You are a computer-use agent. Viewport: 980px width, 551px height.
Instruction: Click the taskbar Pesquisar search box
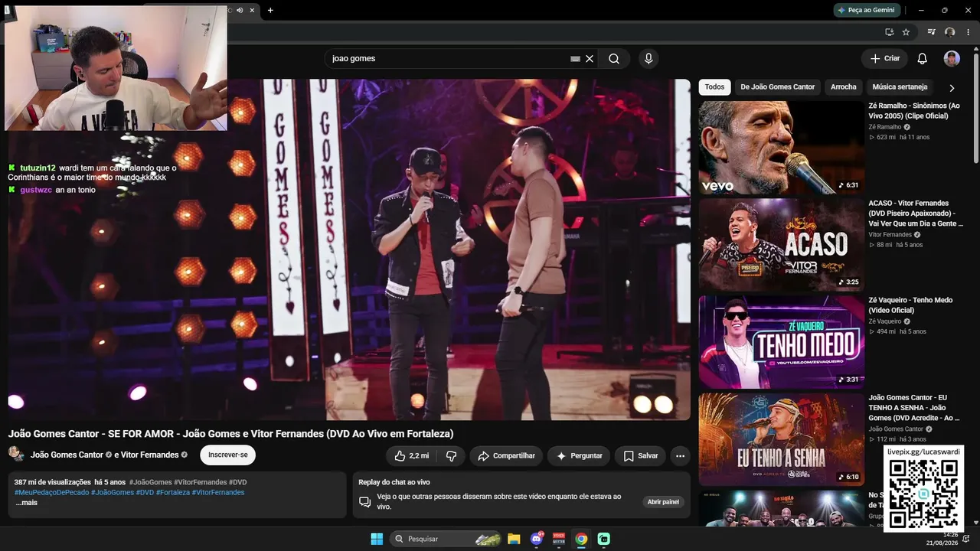446,539
